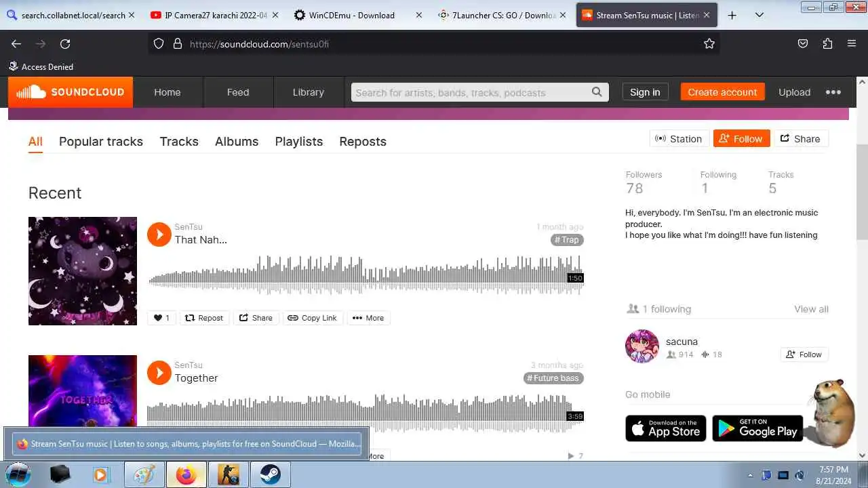The width and height of the screenshot is (868, 488).
Task: Switch to IP Camera27 karachi tab
Action: pyautogui.click(x=214, y=15)
